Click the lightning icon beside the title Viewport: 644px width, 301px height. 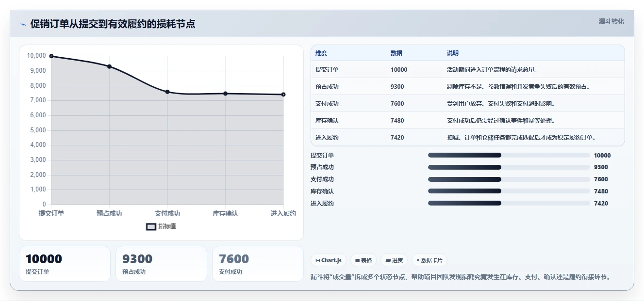(x=23, y=24)
